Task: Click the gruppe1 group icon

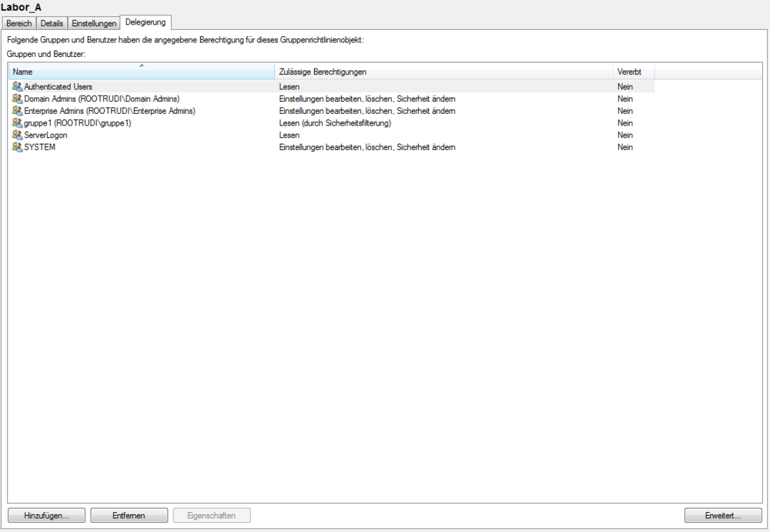Action: point(18,123)
